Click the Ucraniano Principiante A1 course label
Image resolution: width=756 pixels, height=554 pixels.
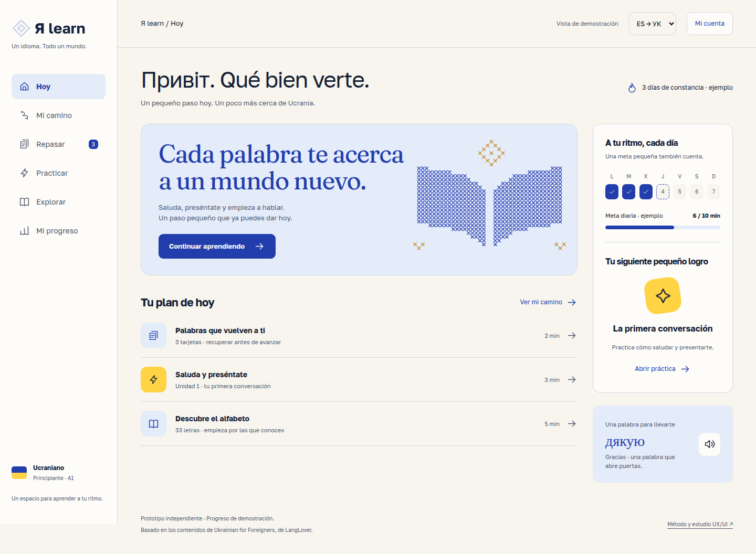pos(54,473)
